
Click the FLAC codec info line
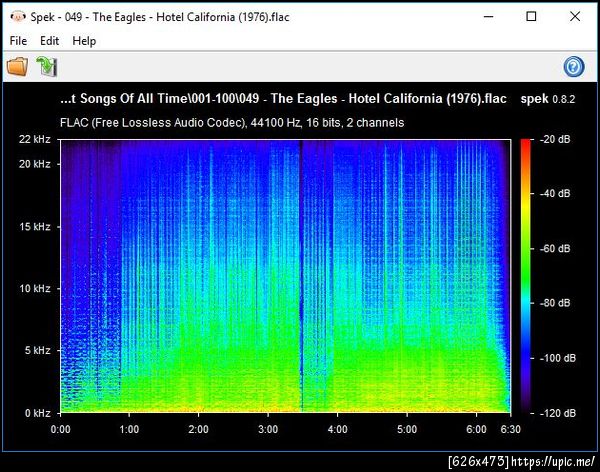(x=232, y=122)
